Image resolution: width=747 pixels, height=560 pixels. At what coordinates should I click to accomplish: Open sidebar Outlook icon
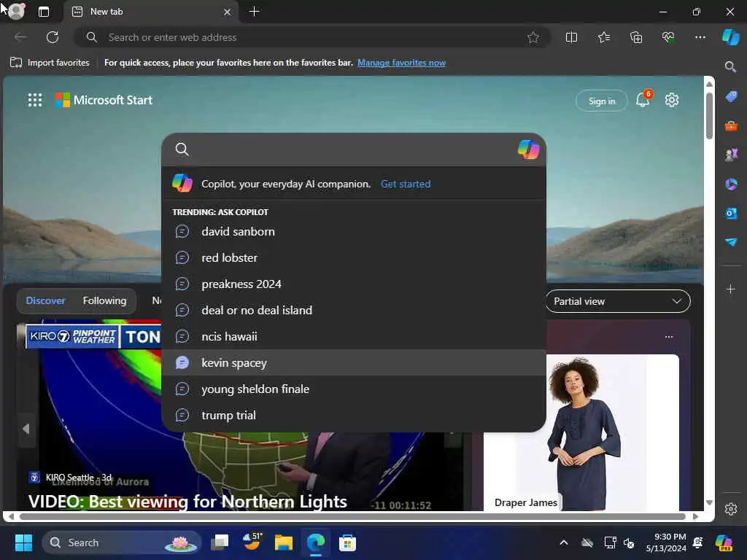[731, 213]
